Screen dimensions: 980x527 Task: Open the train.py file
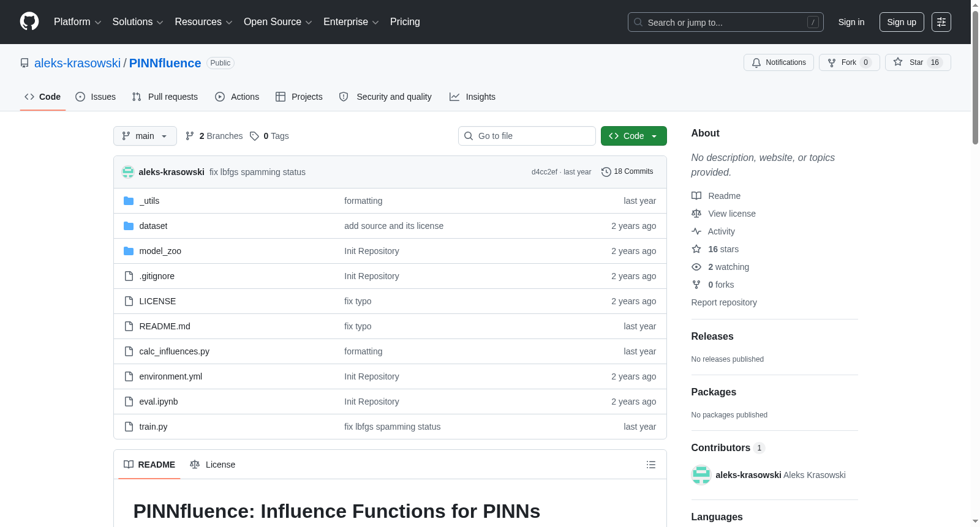click(153, 427)
